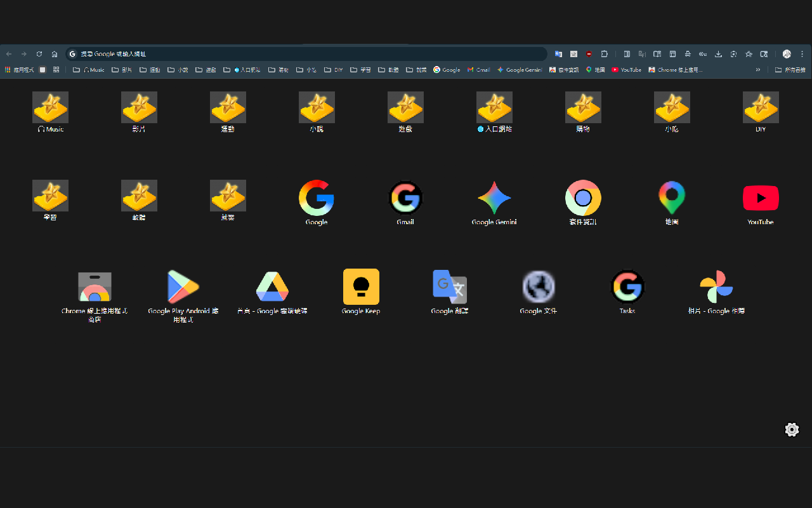Reload the page with the refresh button

coord(39,54)
